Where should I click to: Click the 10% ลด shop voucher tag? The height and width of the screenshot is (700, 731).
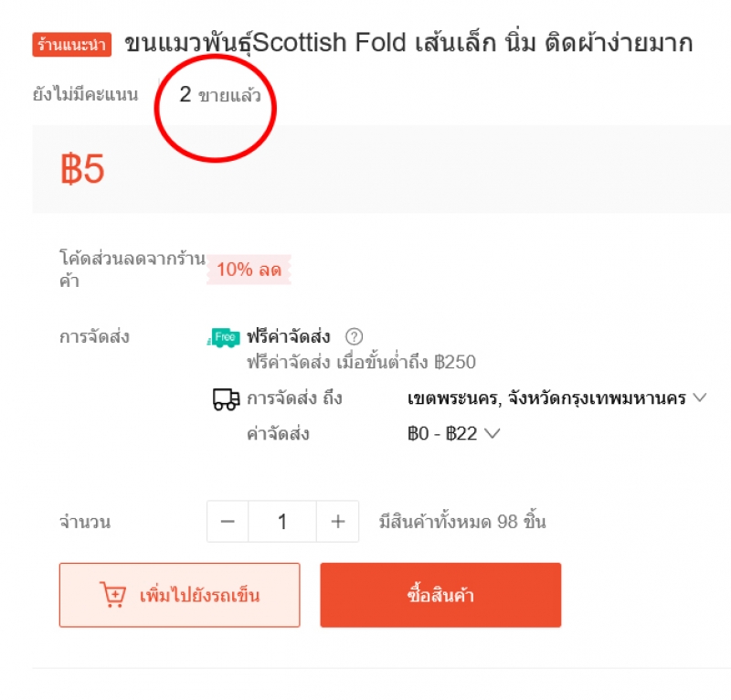pyautogui.click(x=248, y=270)
